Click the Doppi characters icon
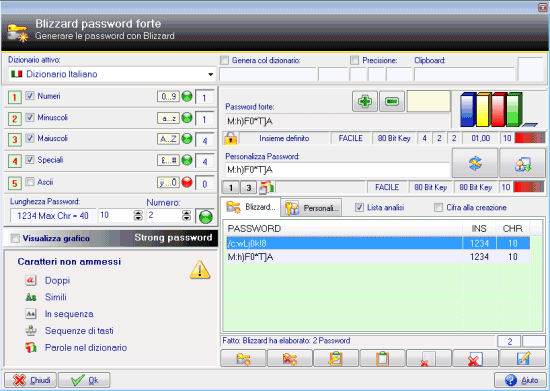This screenshot has width=550, height=391. click(x=31, y=280)
